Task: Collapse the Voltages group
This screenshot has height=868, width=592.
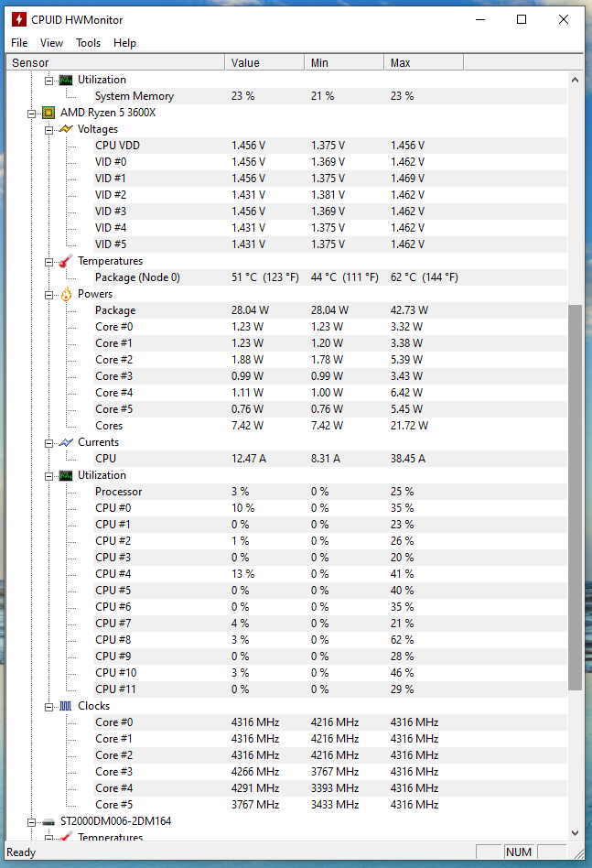Action: (x=48, y=130)
